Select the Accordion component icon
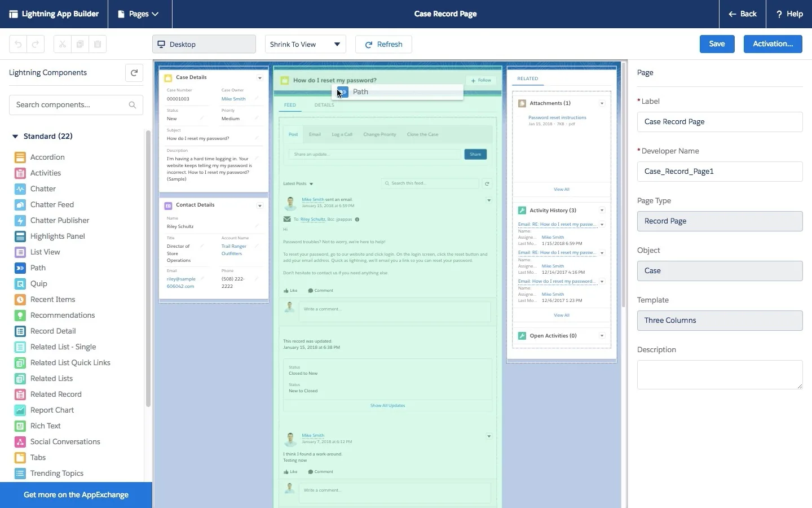 coord(20,157)
